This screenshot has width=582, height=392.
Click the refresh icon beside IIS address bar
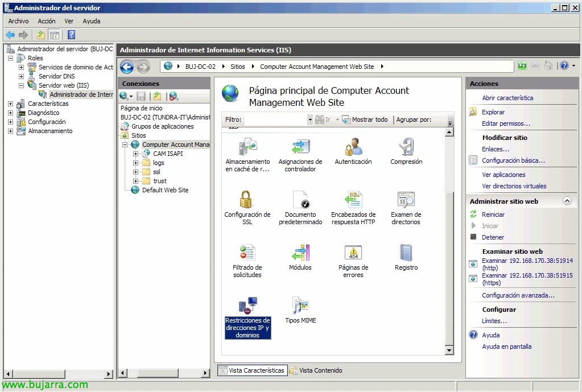coord(522,65)
